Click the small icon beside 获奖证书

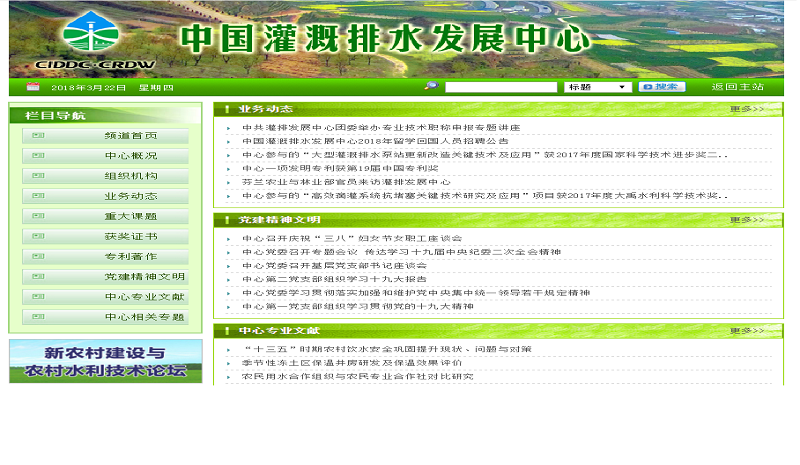tap(38, 237)
